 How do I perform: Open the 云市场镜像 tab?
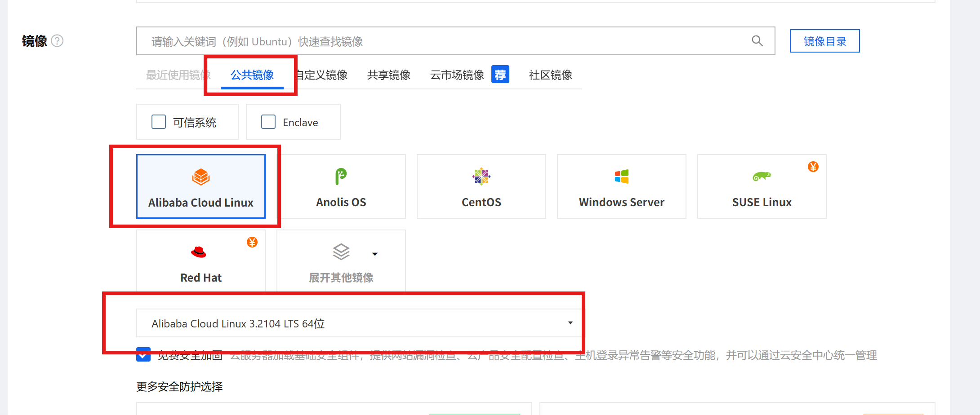[x=457, y=75]
